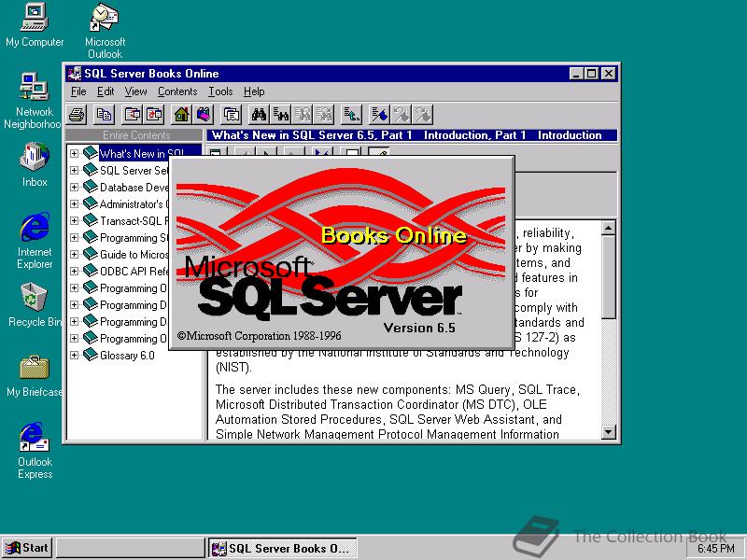Click the stacked topic windows toolbar icon
The image size is (747, 560).
coord(232,115)
